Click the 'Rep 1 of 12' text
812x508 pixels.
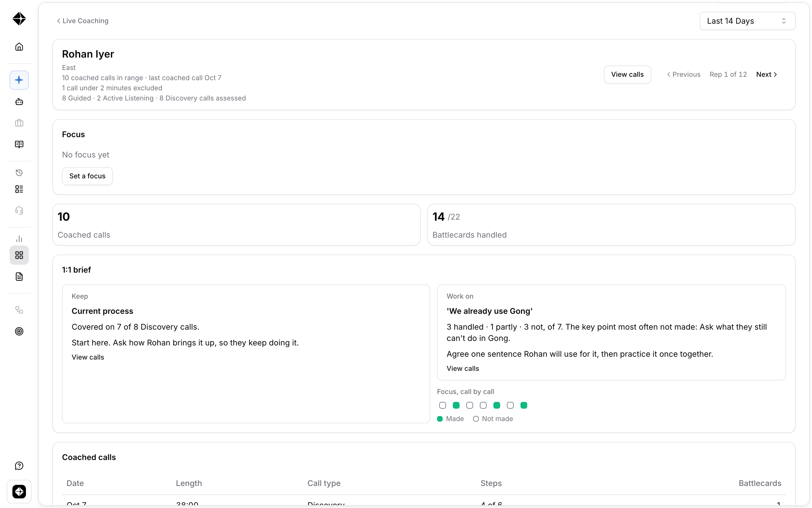[x=728, y=75]
